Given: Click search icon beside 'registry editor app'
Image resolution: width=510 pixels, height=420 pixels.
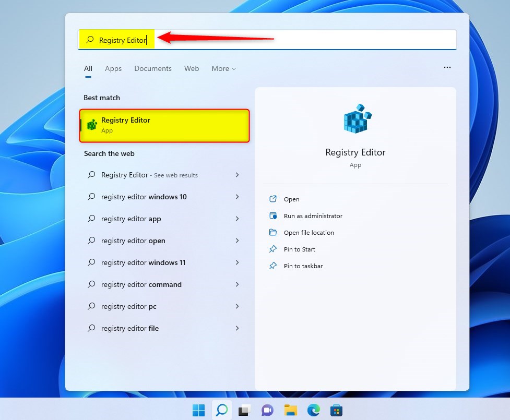Looking at the screenshot, I should click(91, 219).
